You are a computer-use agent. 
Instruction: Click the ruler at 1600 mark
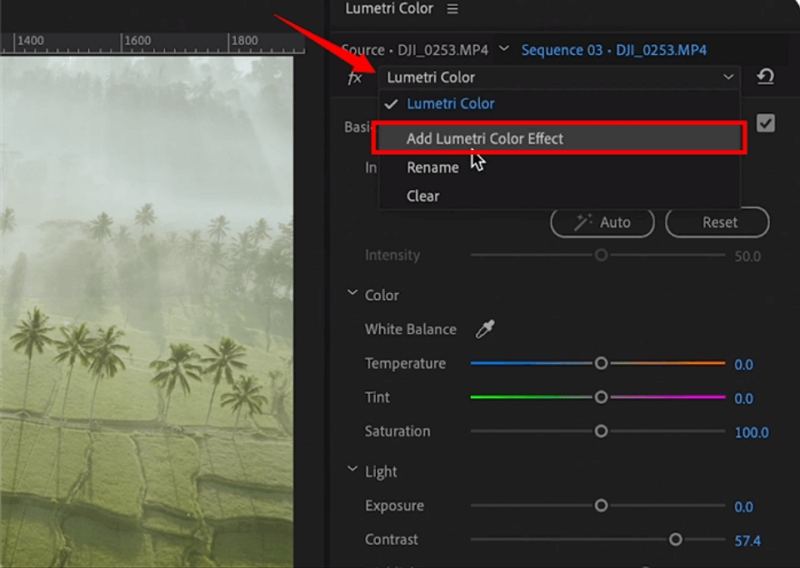click(x=138, y=41)
